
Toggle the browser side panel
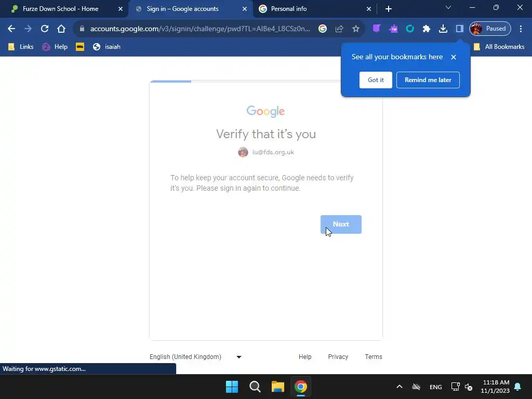tap(460, 29)
